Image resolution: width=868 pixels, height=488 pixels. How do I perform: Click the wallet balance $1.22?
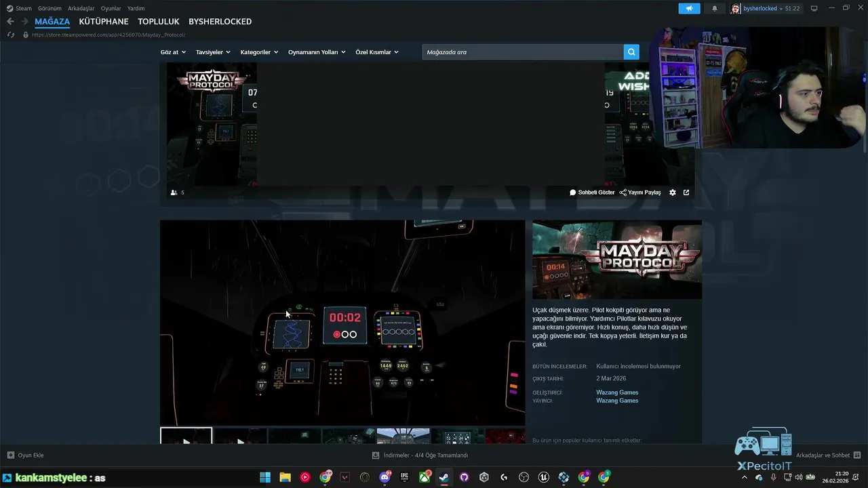click(x=792, y=8)
